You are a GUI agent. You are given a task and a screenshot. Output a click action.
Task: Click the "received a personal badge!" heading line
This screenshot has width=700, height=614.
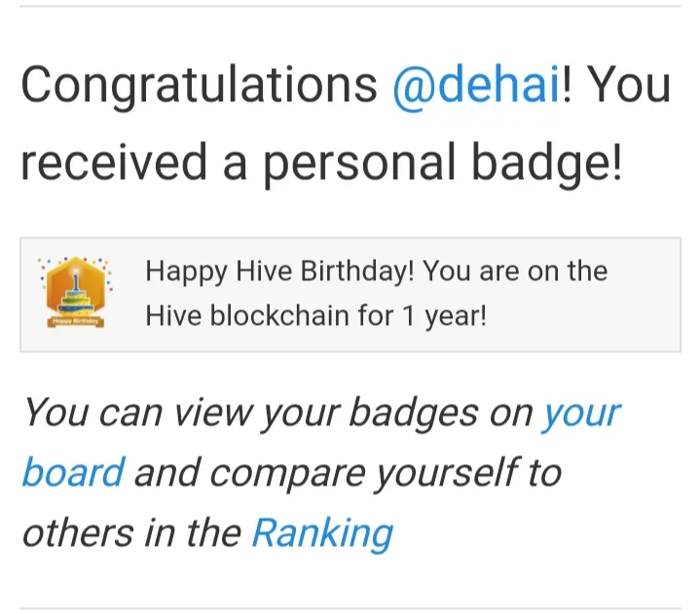(321, 163)
